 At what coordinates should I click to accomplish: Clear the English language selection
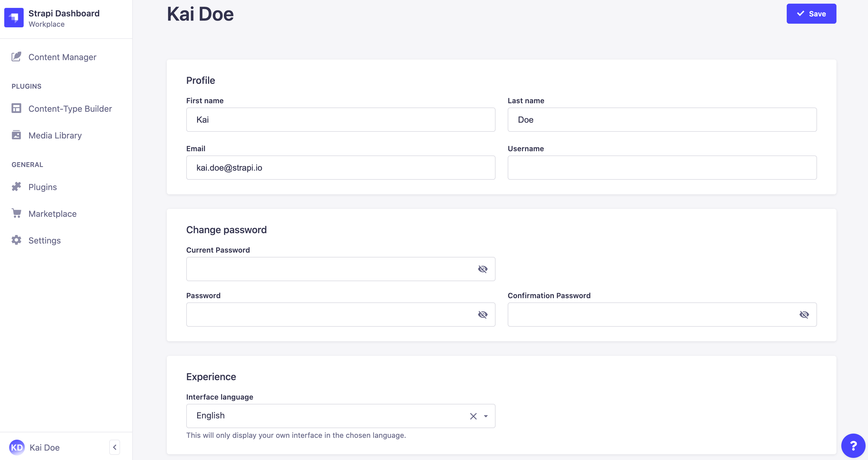tap(473, 416)
